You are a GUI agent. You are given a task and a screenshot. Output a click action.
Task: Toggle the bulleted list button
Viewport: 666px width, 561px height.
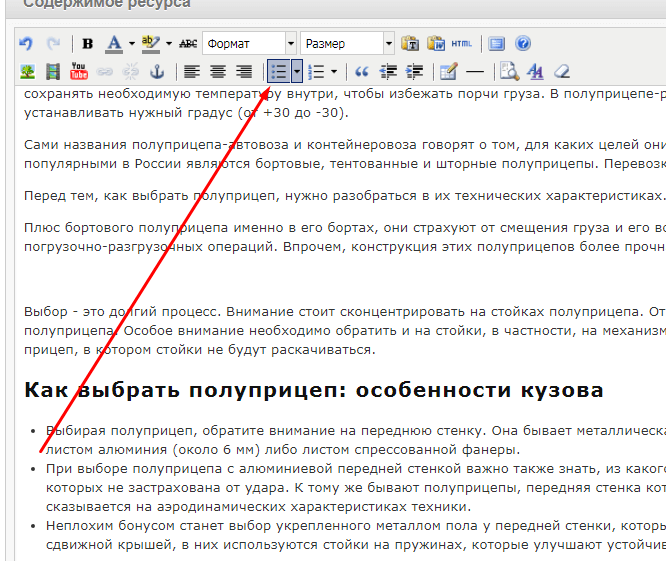pos(279,71)
